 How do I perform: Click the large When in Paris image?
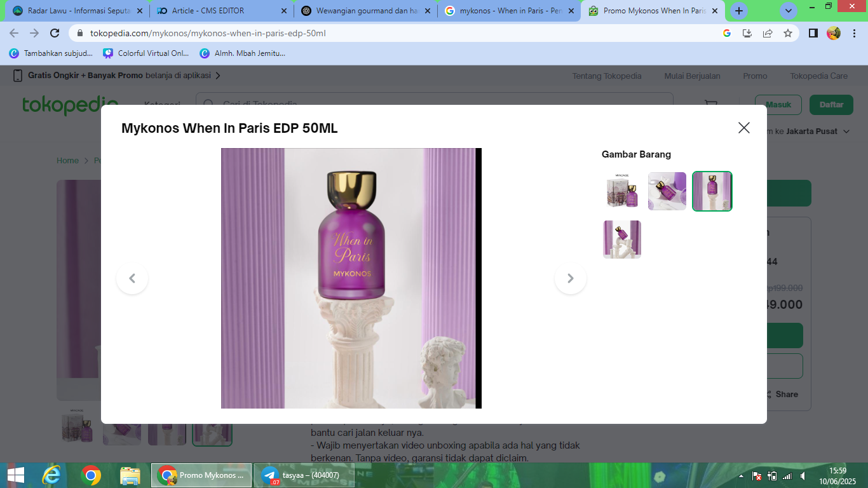351,278
